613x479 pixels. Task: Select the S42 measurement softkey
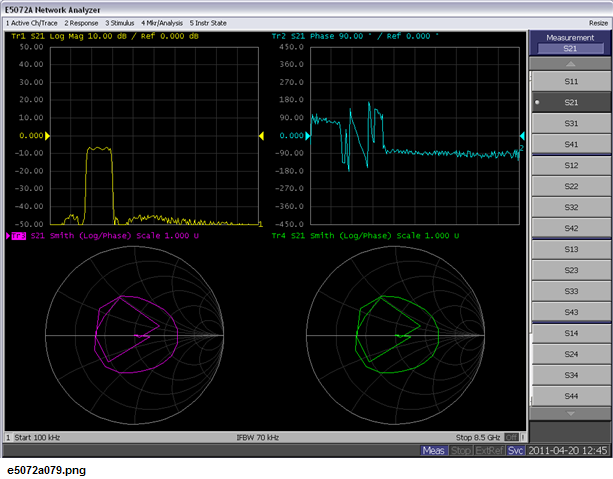(x=571, y=228)
